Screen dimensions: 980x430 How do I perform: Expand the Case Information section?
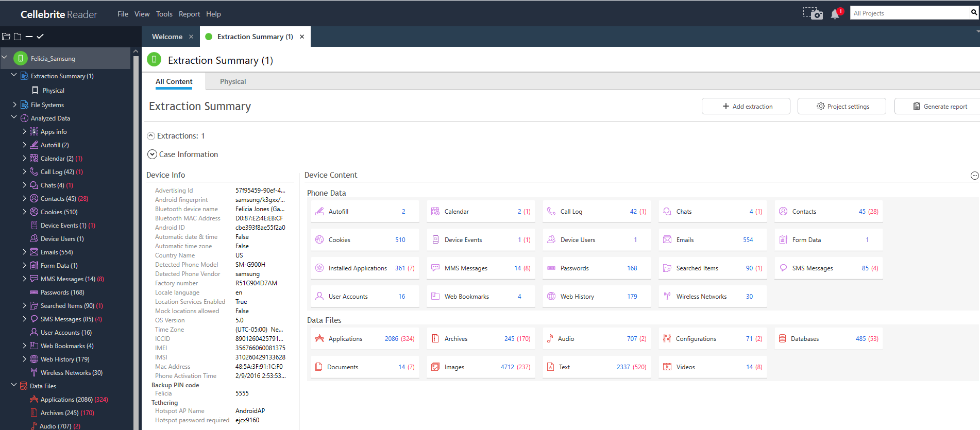(152, 154)
